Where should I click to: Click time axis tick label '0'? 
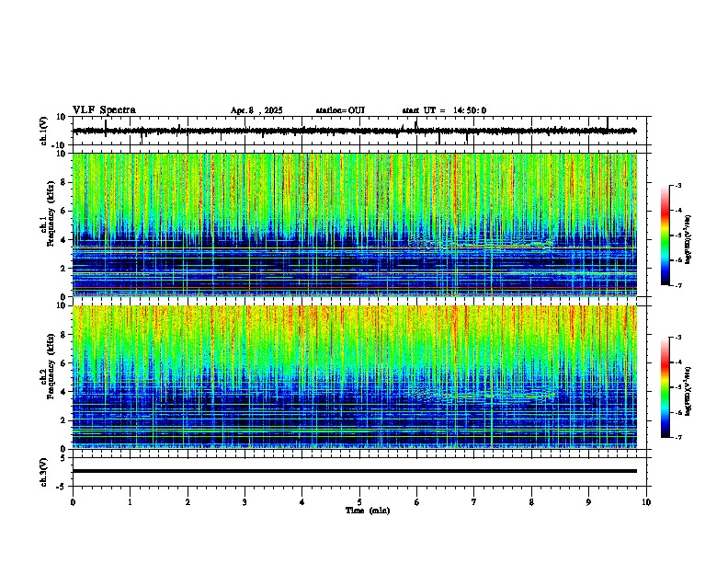pos(73,502)
